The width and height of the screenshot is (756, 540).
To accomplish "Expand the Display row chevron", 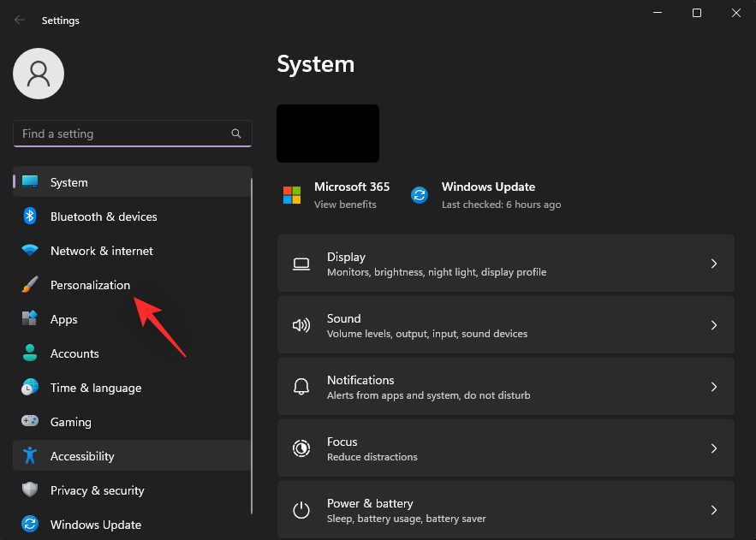I will coord(714,264).
